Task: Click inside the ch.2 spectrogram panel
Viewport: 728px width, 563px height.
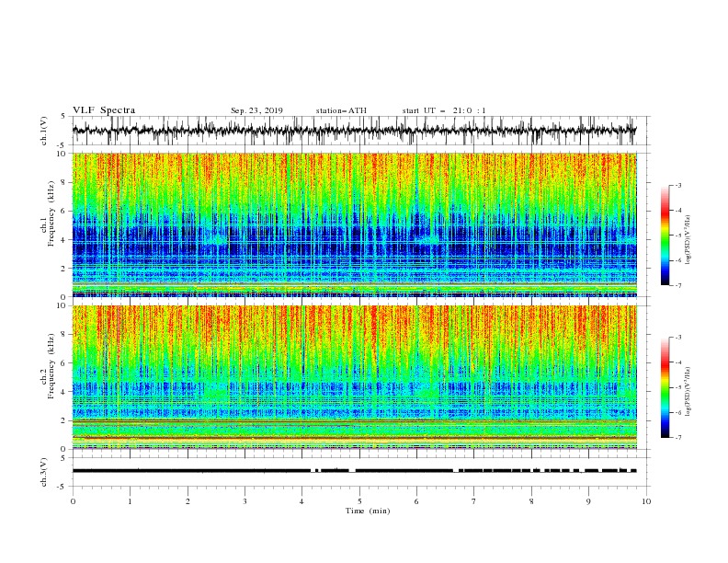Action: (354, 377)
